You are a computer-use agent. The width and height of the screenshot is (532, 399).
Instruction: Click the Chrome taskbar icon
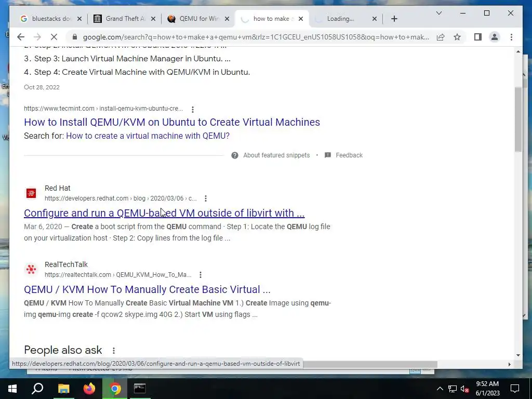(115, 389)
